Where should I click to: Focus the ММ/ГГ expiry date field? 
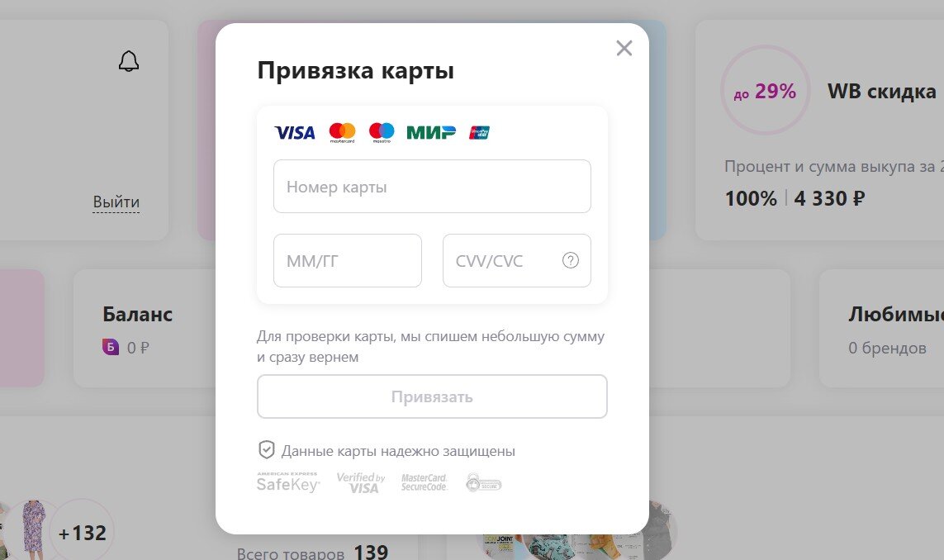[x=348, y=261]
